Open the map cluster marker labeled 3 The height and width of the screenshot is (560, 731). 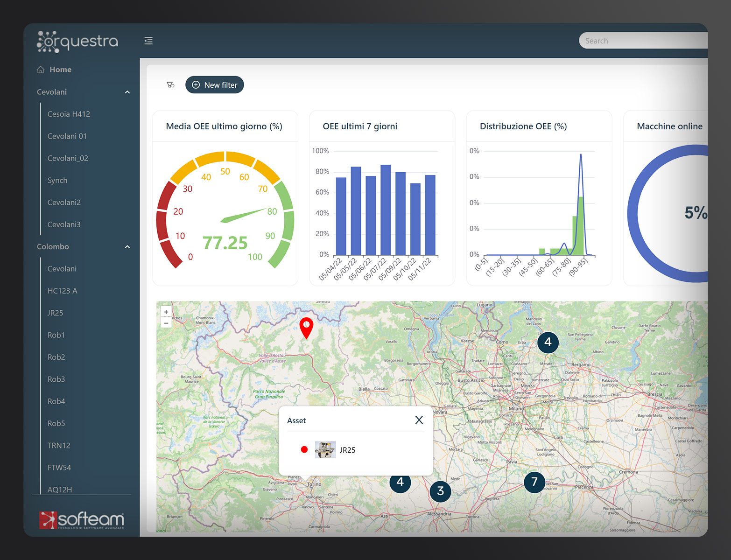coord(440,491)
